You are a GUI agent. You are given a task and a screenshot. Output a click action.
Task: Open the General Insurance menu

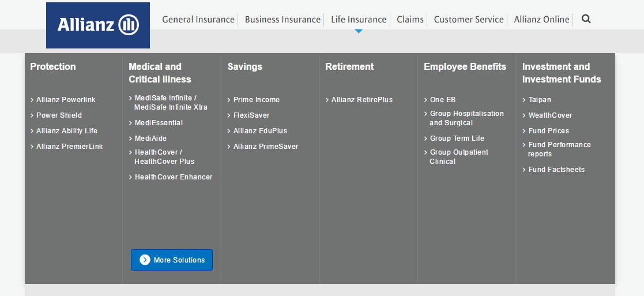click(198, 20)
